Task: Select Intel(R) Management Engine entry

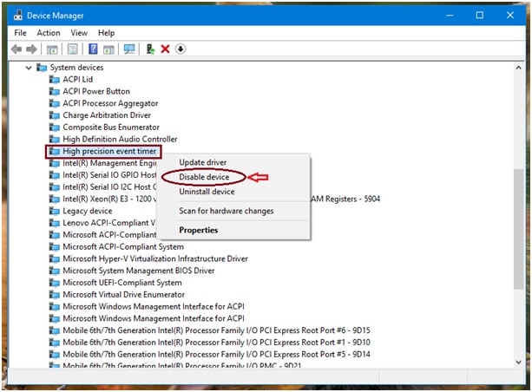Action: click(x=109, y=163)
